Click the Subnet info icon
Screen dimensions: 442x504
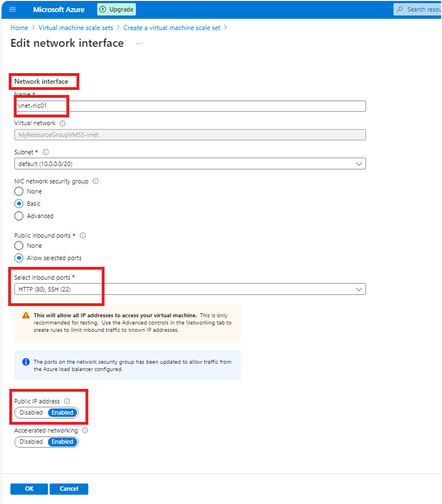[45, 152]
